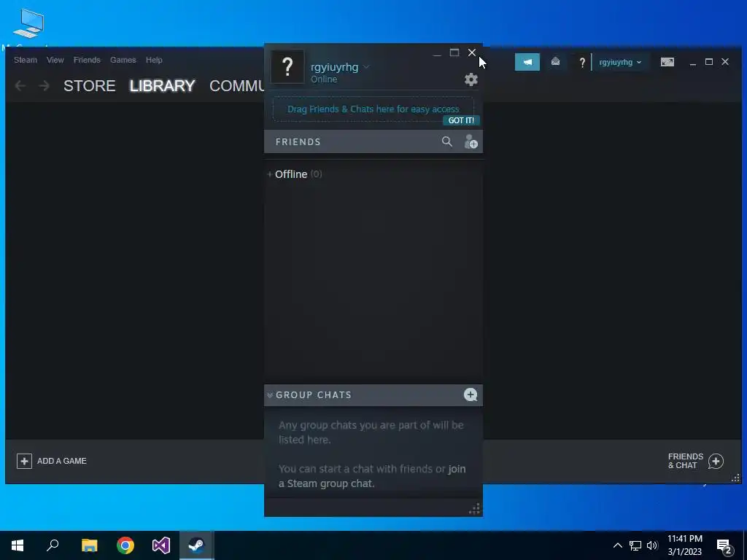Image resolution: width=747 pixels, height=560 pixels.
Task: Click the Steam support question mark icon
Action: point(581,63)
